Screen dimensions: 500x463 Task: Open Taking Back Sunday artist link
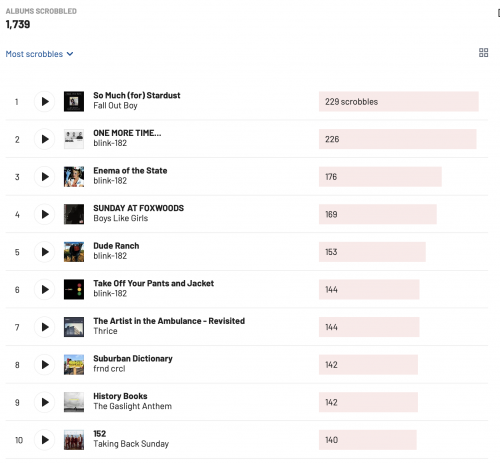click(x=131, y=444)
